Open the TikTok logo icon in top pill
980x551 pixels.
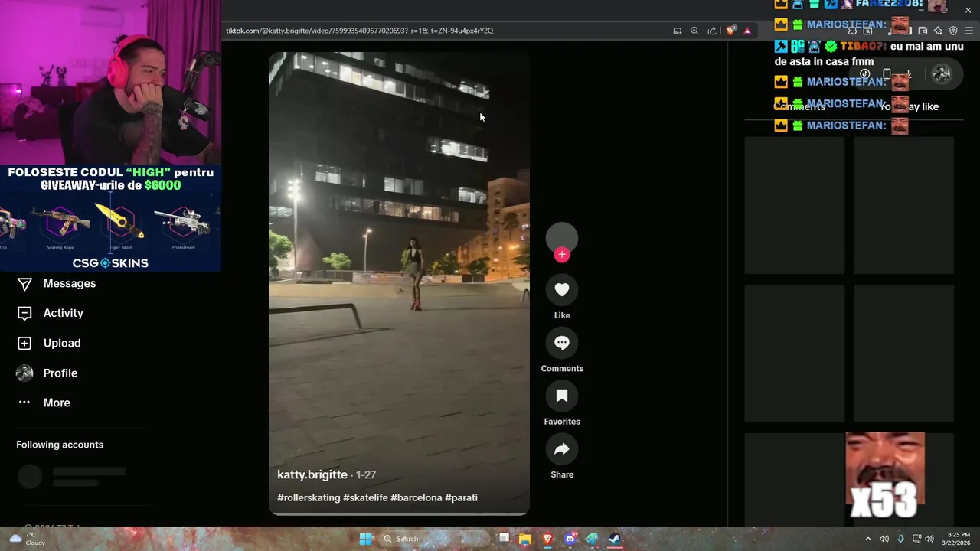(864, 74)
